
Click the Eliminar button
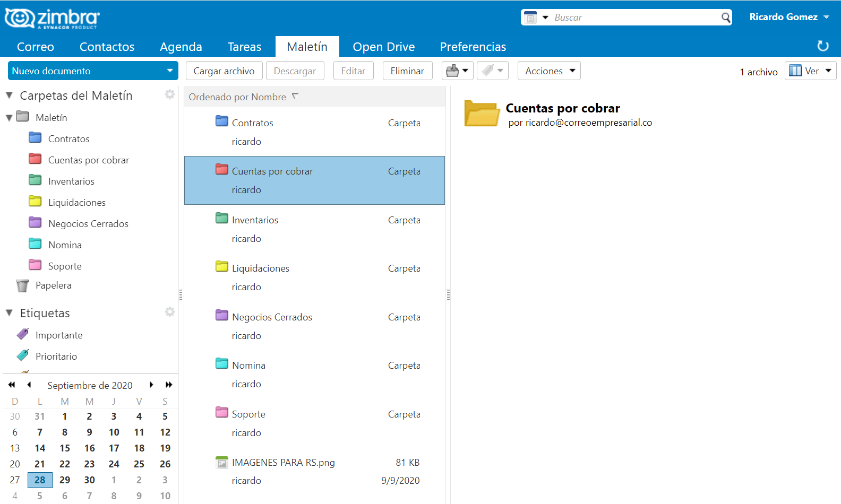pyautogui.click(x=407, y=71)
